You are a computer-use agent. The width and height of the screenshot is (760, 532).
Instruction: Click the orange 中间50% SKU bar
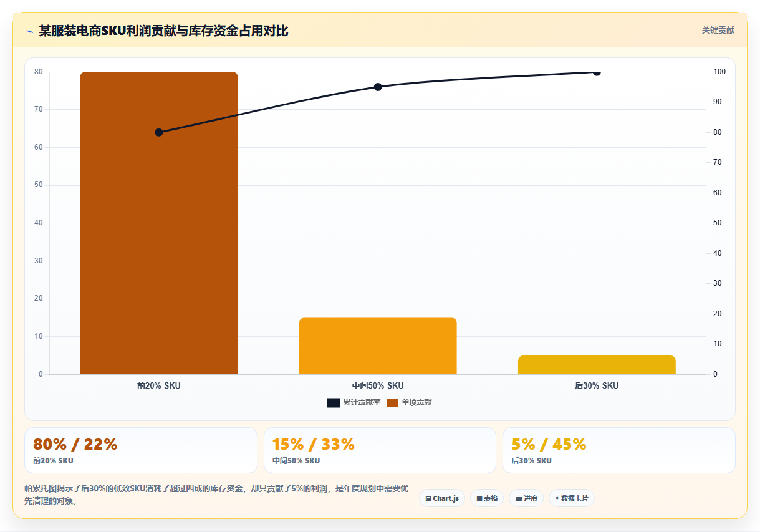tap(378, 346)
